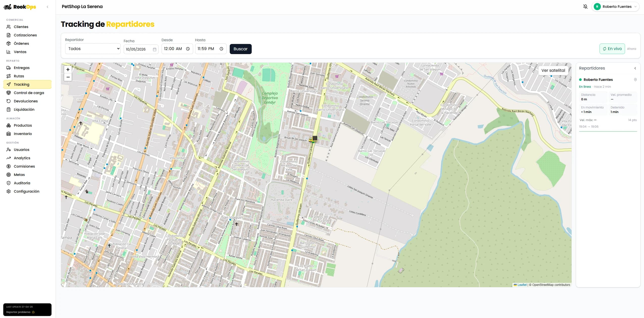Open Entregas in Reparto
Screen dimensions: 644x318
(x=27, y=68)
